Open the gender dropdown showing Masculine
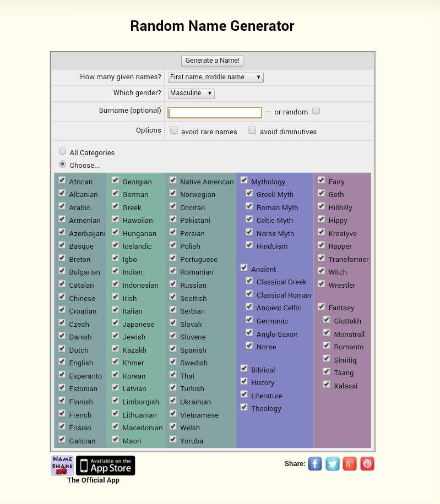This screenshot has height=504, width=440. [x=191, y=93]
